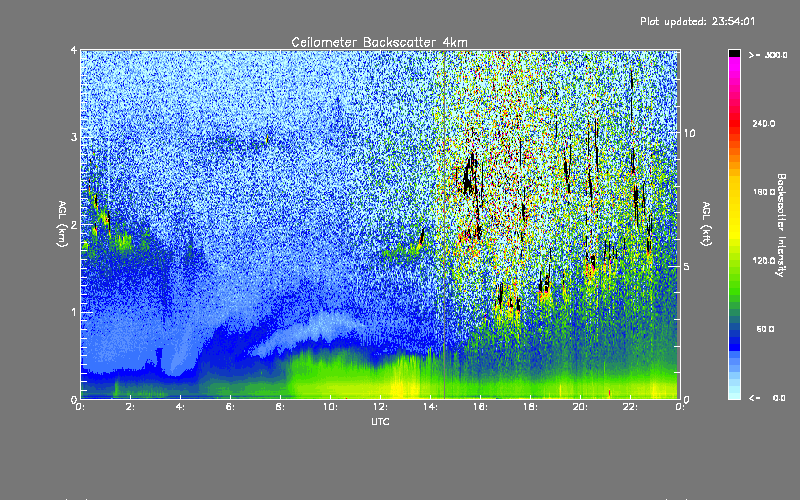Click the "16:" UTC hour tick

[480, 407]
